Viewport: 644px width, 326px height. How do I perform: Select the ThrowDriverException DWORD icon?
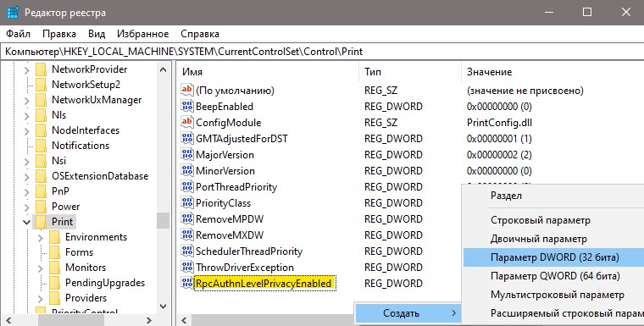(x=187, y=268)
